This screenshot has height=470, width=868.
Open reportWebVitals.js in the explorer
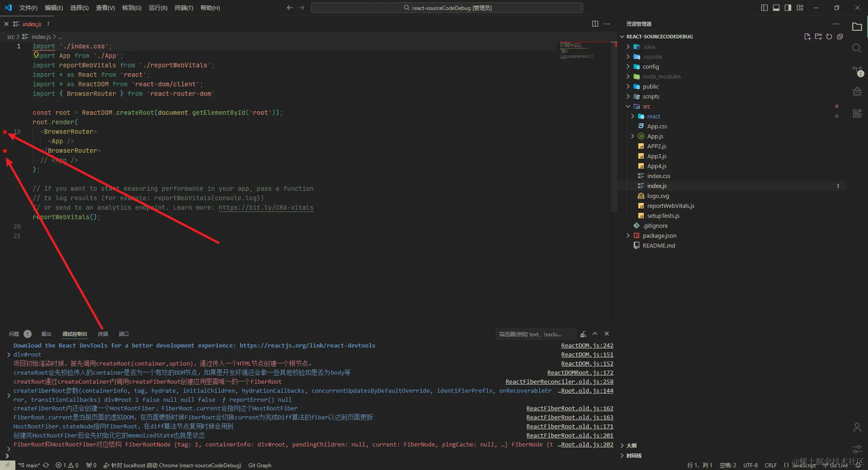pos(670,206)
